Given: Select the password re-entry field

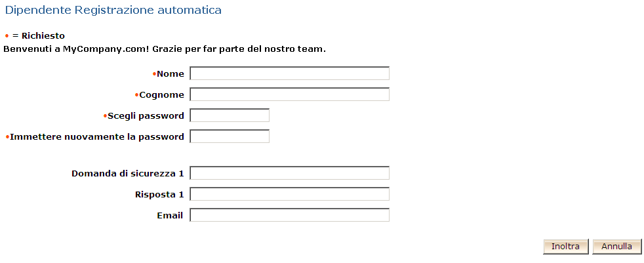Looking at the screenshot, I should click(x=230, y=136).
